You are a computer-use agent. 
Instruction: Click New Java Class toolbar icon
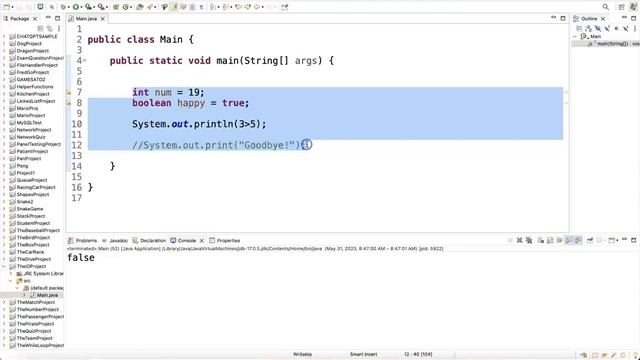tap(126, 7)
